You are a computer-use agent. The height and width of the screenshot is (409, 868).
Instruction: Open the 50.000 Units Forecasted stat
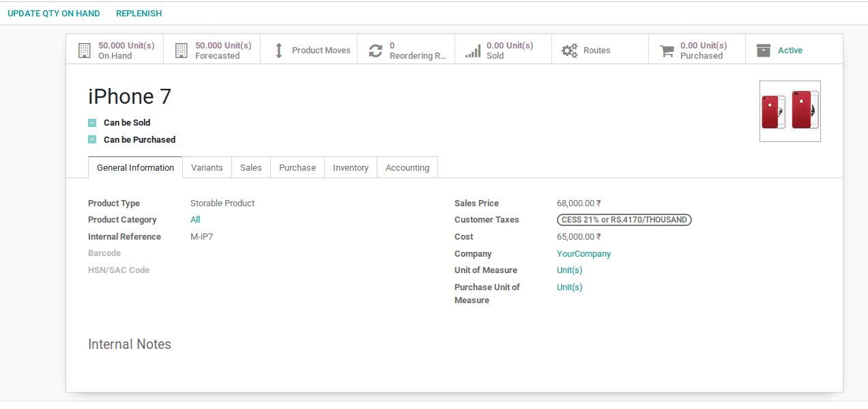(x=212, y=51)
